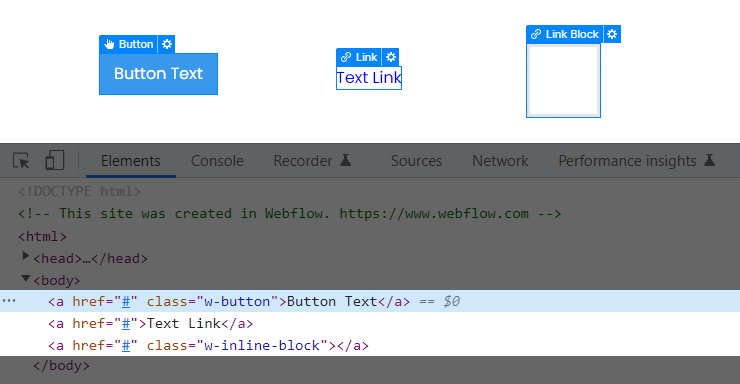This screenshot has width=740, height=384.
Task: Select the Link element label tag
Action: pyautogui.click(x=359, y=57)
